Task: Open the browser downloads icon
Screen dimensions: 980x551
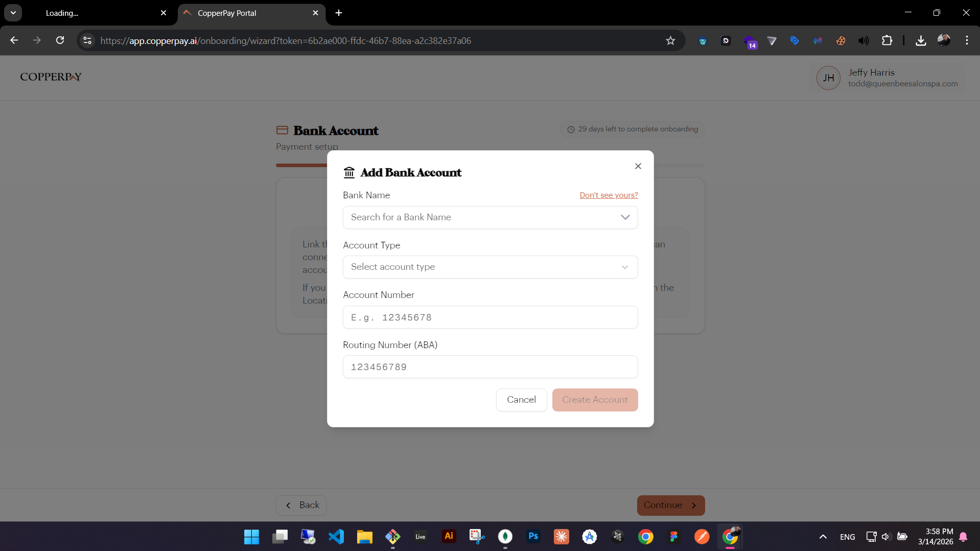Action: click(x=921, y=40)
